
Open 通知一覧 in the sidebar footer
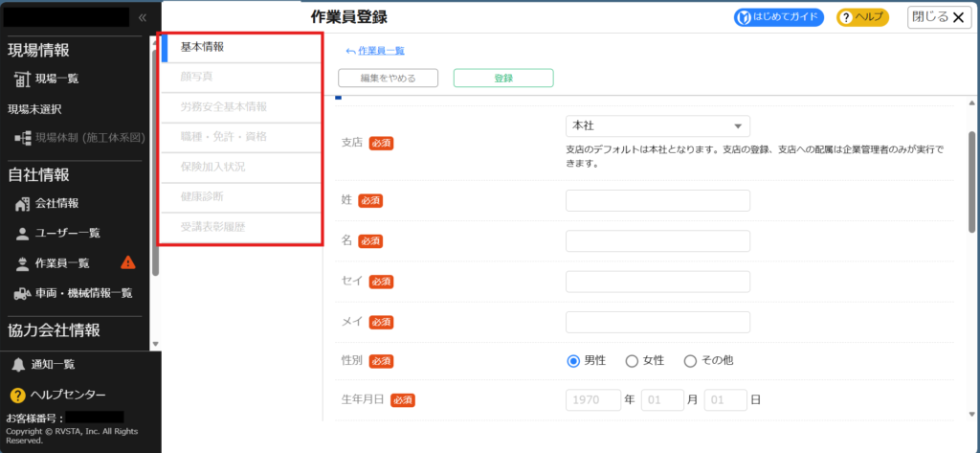pyautogui.click(x=54, y=365)
